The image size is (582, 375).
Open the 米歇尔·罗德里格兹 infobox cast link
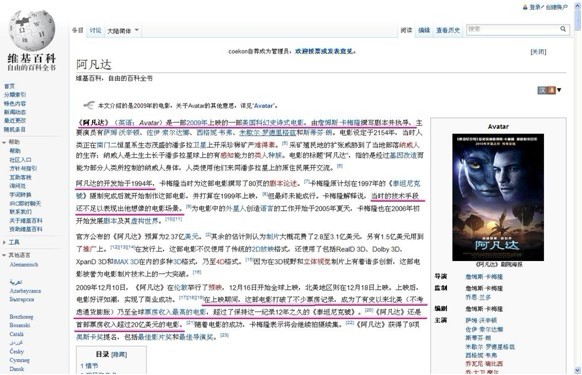coord(490,347)
